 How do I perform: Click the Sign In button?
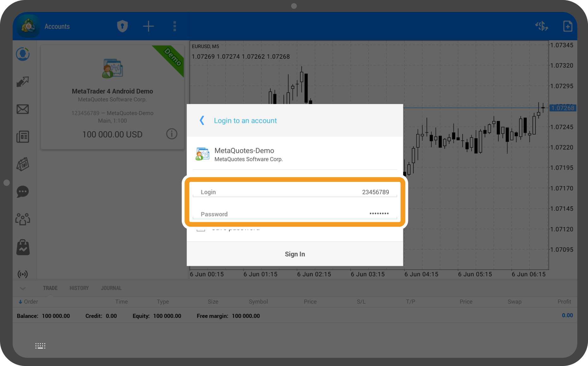click(295, 254)
